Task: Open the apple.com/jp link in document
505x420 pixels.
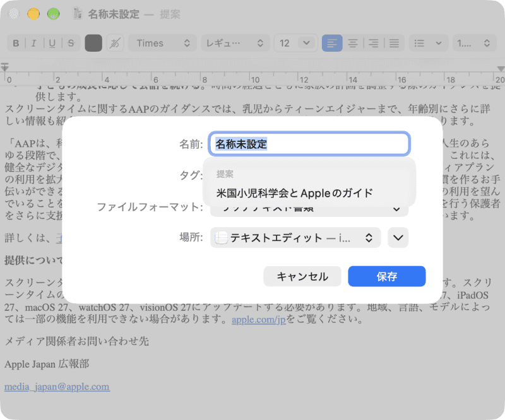Action: [259, 320]
